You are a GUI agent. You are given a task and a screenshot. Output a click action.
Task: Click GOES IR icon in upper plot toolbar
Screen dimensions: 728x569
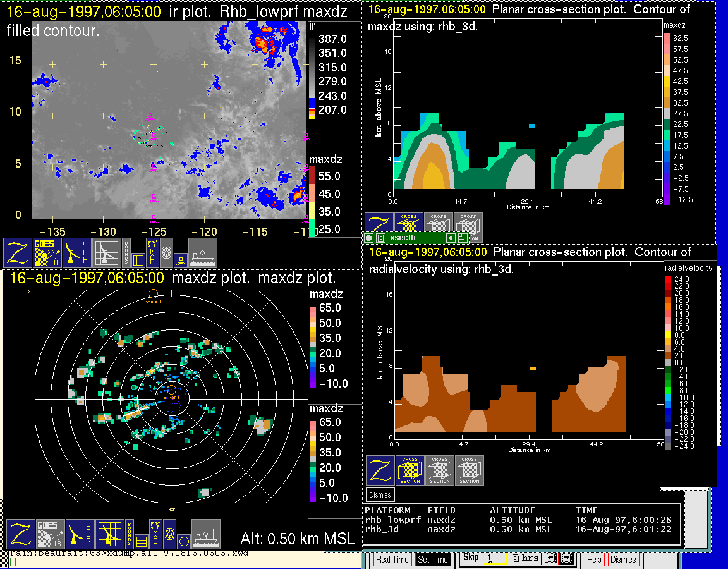[x=47, y=253]
